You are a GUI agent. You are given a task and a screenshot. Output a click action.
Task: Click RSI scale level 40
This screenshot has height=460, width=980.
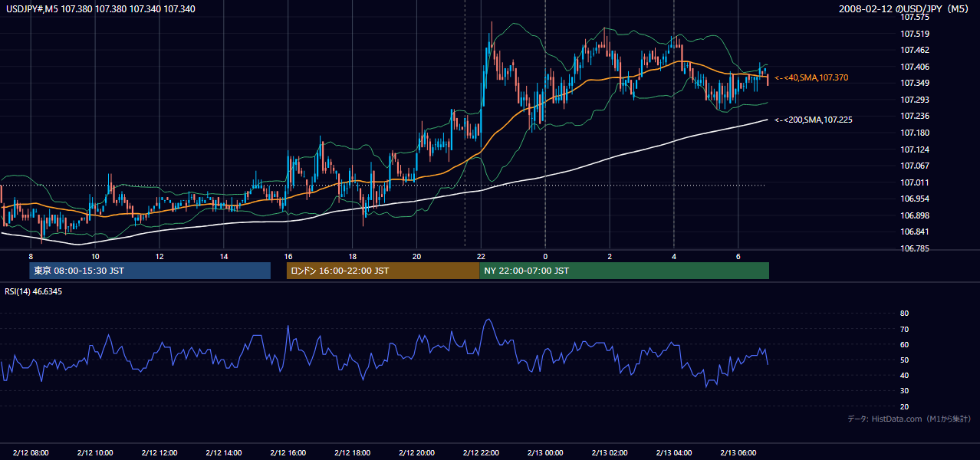(x=904, y=375)
